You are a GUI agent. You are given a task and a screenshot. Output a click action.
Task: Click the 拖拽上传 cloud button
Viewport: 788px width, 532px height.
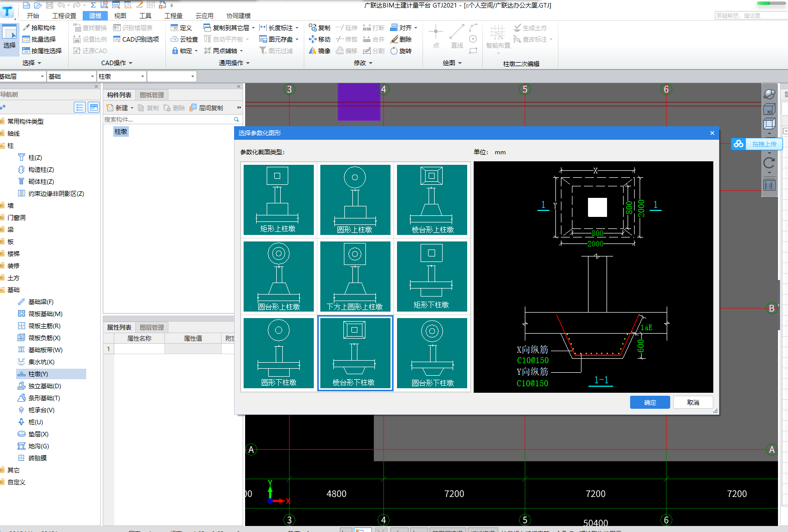click(756, 144)
